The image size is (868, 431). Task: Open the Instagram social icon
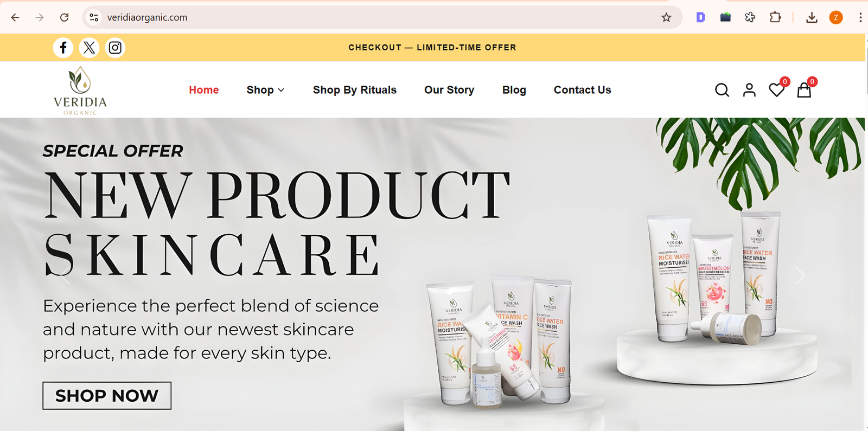115,48
